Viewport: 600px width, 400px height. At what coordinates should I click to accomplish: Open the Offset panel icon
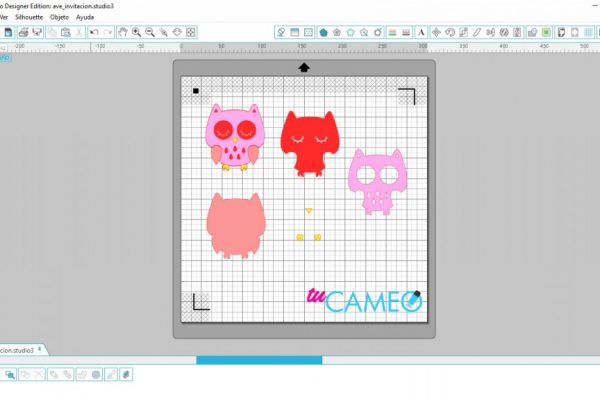pos(546,33)
